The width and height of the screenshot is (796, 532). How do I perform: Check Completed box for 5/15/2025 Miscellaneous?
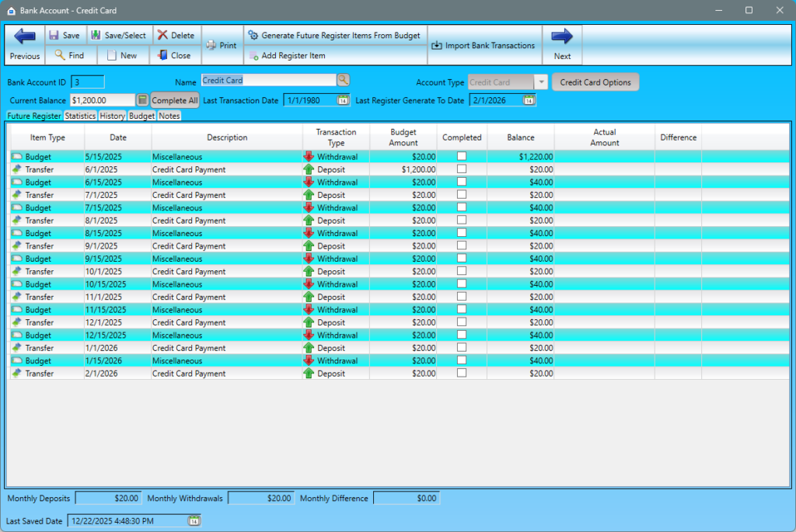click(x=462, y=157)
